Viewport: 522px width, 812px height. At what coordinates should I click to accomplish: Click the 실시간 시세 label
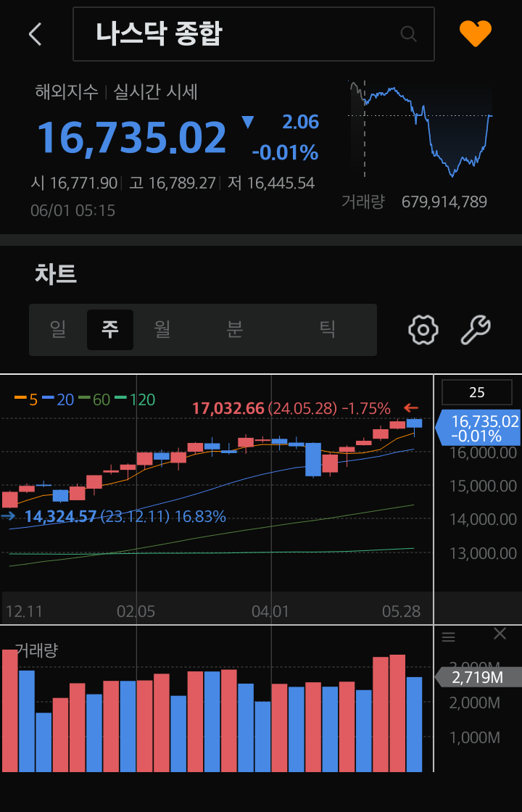pyautogui.click(x=155, y=93)
